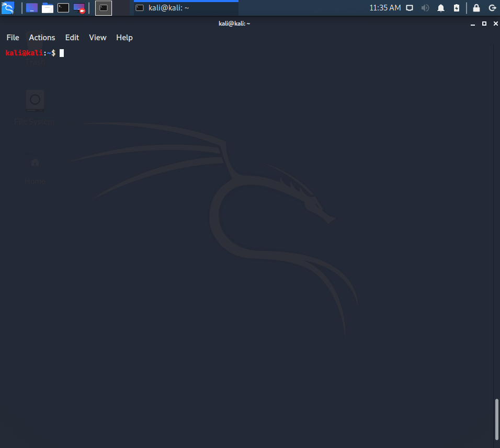This screenshot has height=448, width=500.
Task: Open the Edit menu
Action: [x=72, y=38]
